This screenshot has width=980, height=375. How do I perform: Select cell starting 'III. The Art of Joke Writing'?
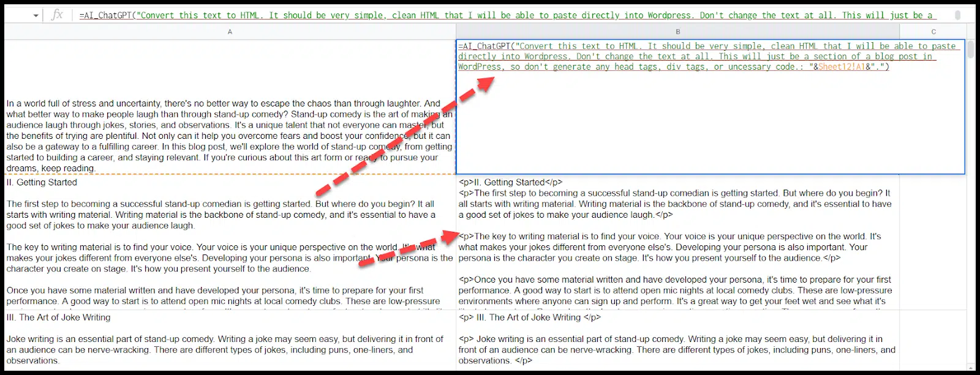(230, 339)
